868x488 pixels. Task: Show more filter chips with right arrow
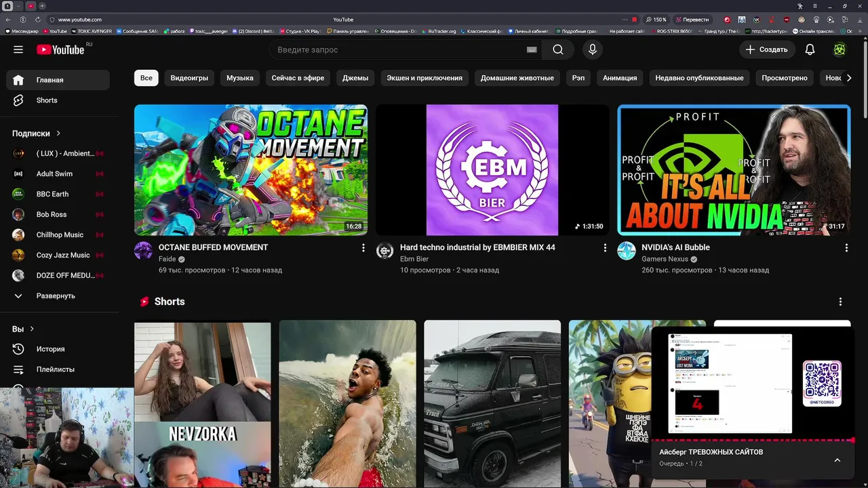848,78
